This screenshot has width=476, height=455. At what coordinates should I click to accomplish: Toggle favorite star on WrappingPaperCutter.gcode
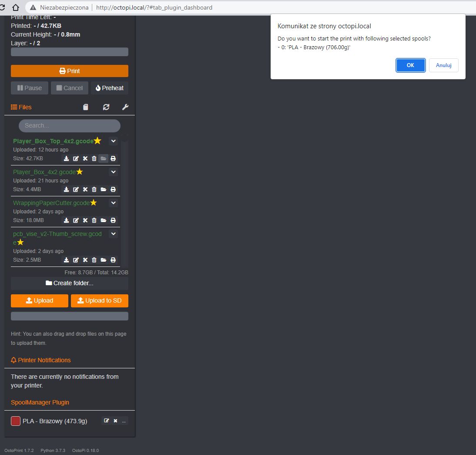point(93,202)
